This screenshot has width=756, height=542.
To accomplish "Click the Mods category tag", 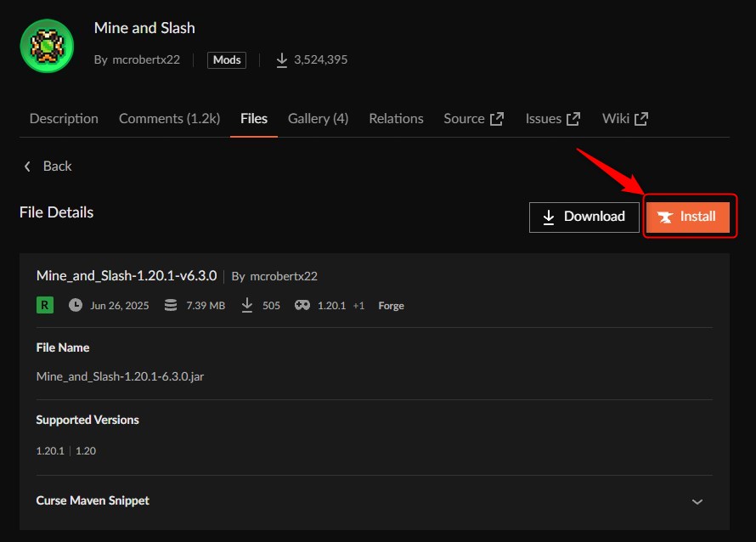I will [227, 59].
